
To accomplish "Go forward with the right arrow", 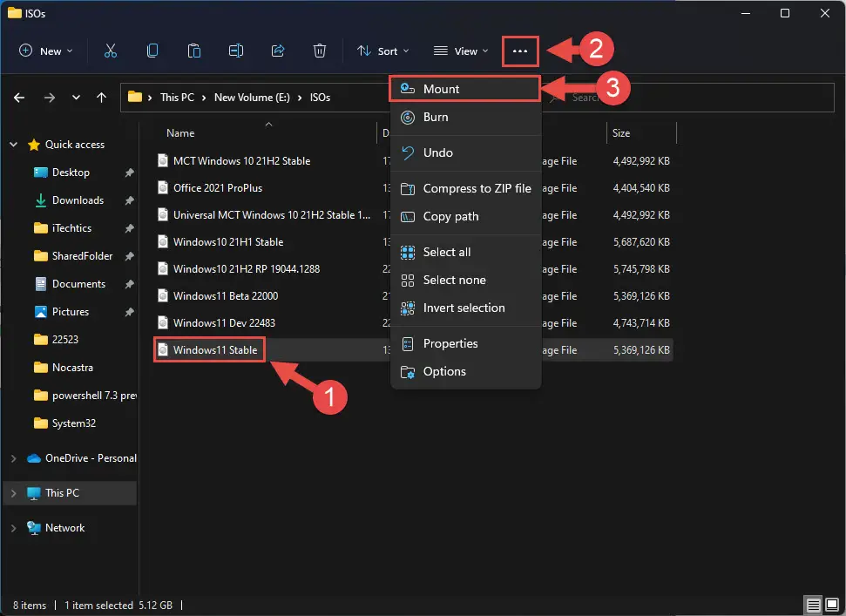I will tap(49, 98).
